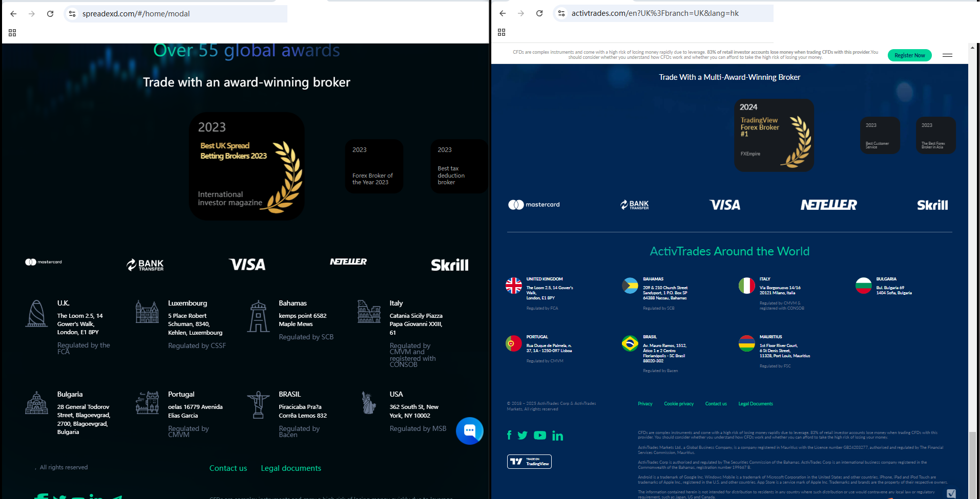The width and height of the screenshot is (980, 499).
Task: Go back in the spreadexd.com window
Action: [13, 14]
